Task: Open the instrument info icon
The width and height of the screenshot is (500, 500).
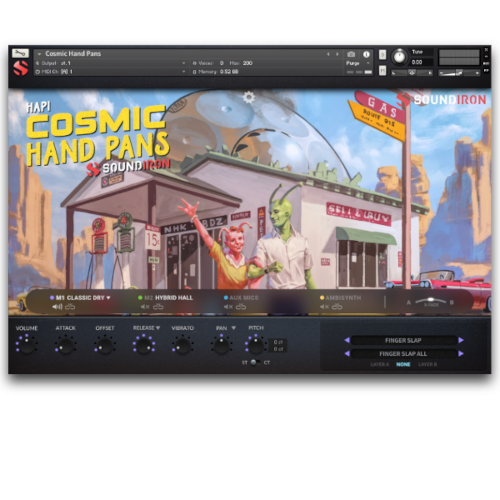Action: point(366,54)
